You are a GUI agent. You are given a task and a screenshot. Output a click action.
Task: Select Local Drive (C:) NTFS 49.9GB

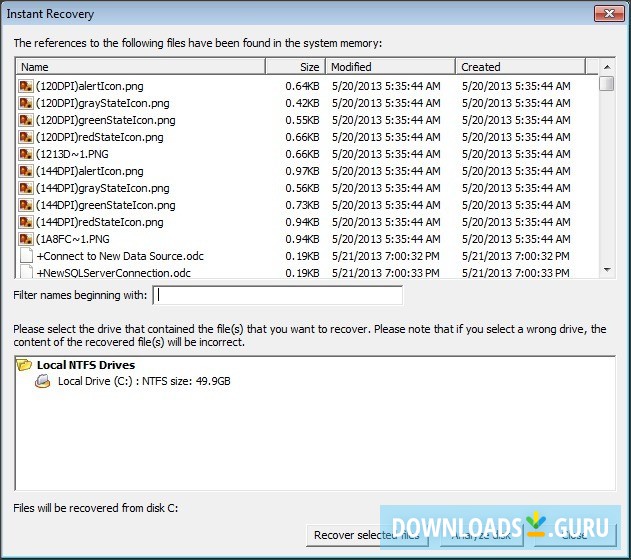point(144,381)
